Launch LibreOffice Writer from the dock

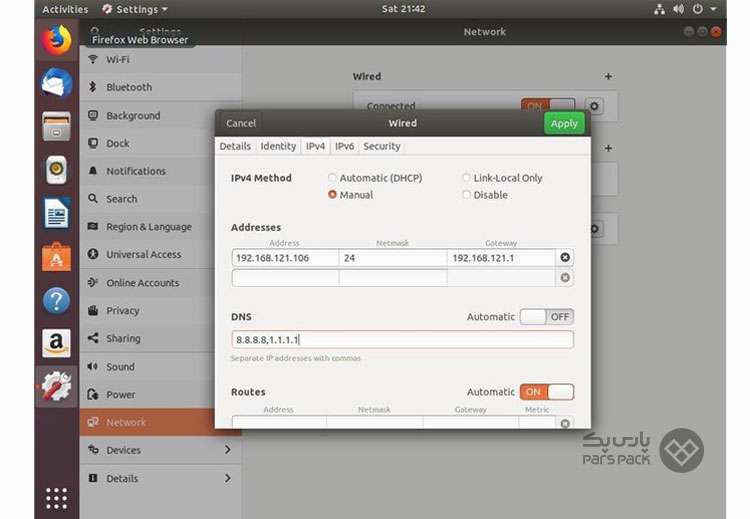[56, 213]
